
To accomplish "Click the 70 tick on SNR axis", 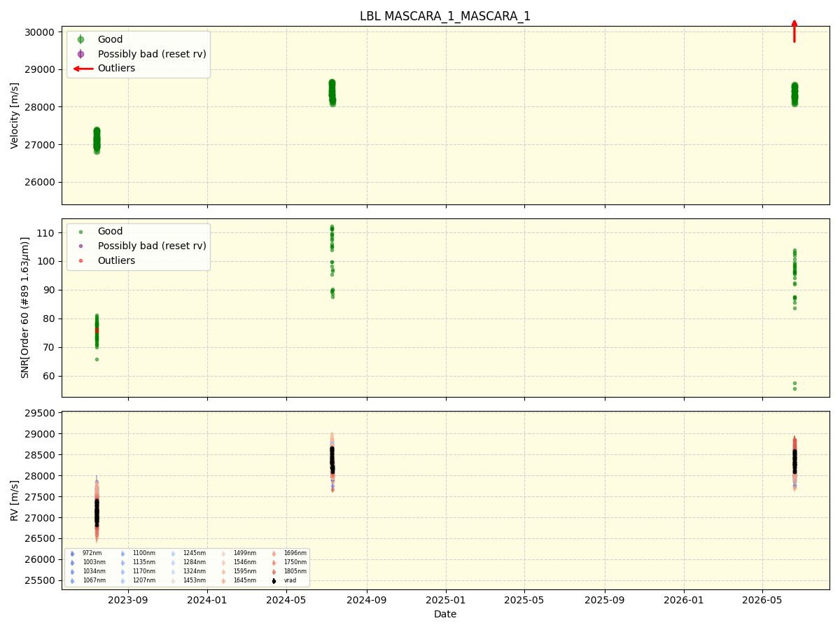I will [x=50, y=347].
